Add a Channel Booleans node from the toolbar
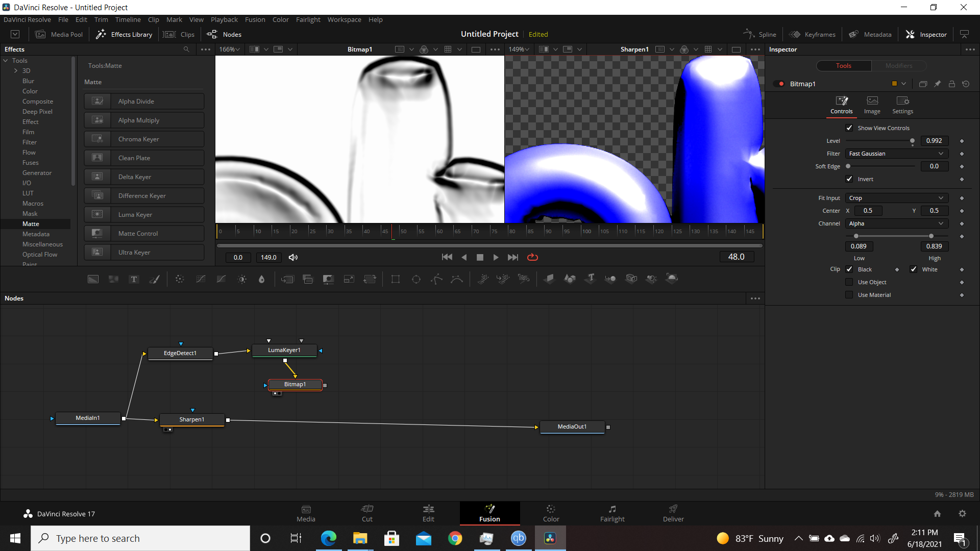Image resolution: width=980 pixels, height=551 pixels. pyautogui.click(x=308, y=279)
